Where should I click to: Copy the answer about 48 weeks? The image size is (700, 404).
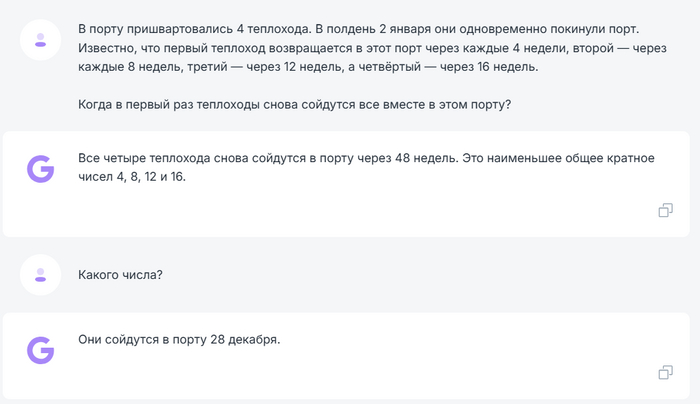click(x=665, y=210)
